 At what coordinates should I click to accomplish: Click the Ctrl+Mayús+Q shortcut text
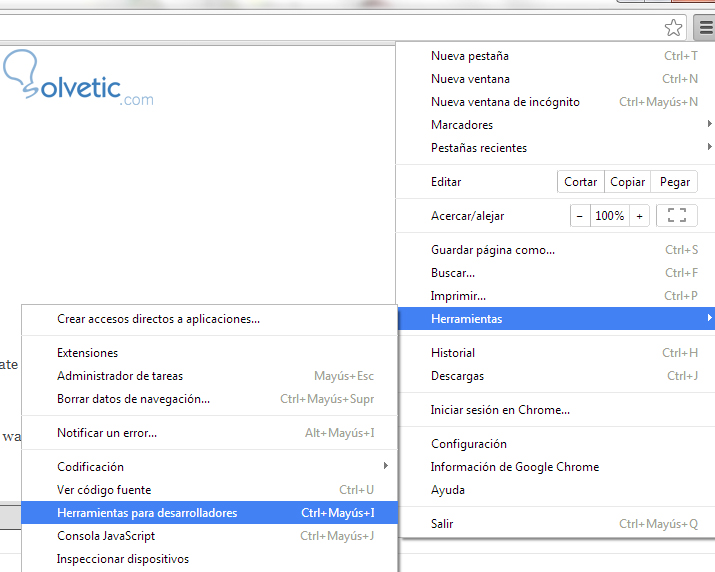[658, 524]
